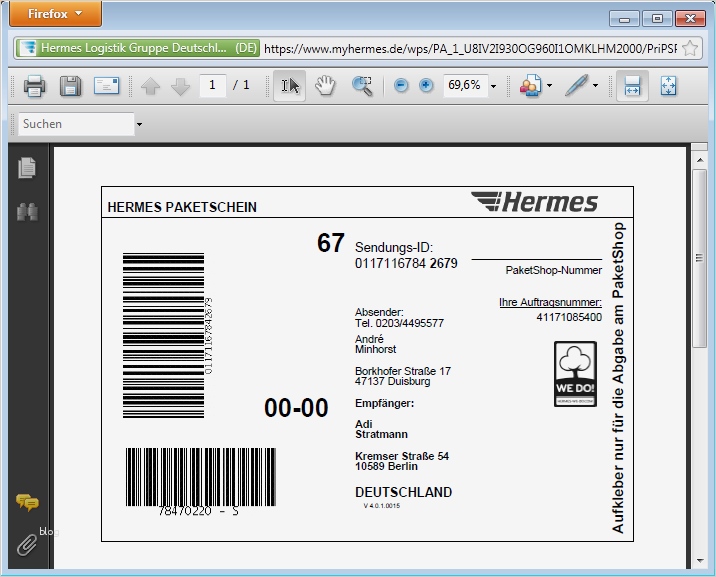This screenshot has height=577, width=716.
Task: Select the text selection cursor tool
Action: (x=290, y=85)
